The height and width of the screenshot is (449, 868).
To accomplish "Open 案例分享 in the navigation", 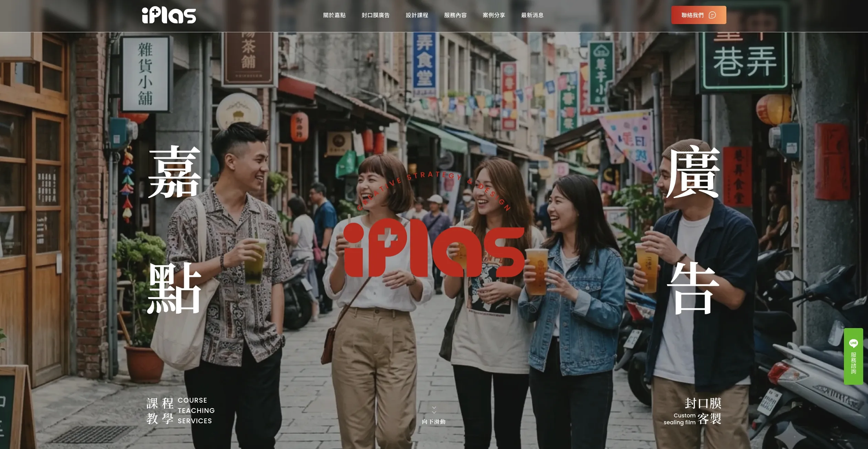I will click(494, 15).
